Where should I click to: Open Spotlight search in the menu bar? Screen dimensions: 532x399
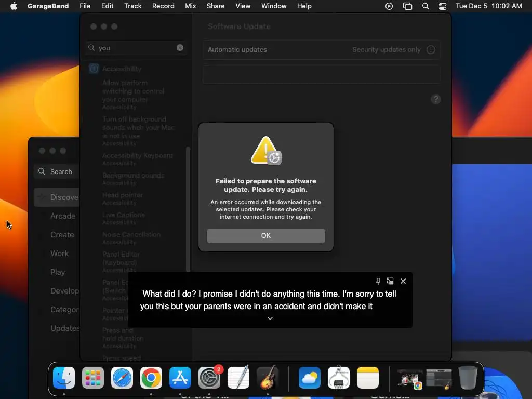pos(425,6)
